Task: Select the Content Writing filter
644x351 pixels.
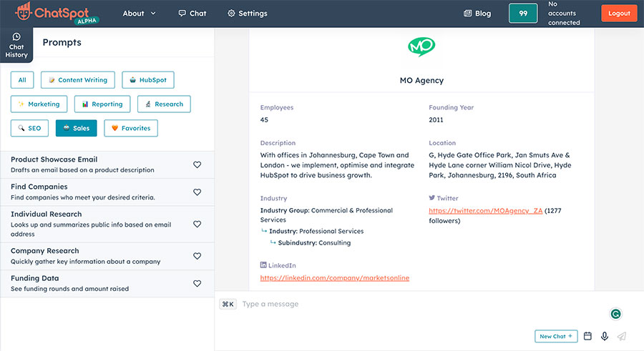Action: coord(77,80)
